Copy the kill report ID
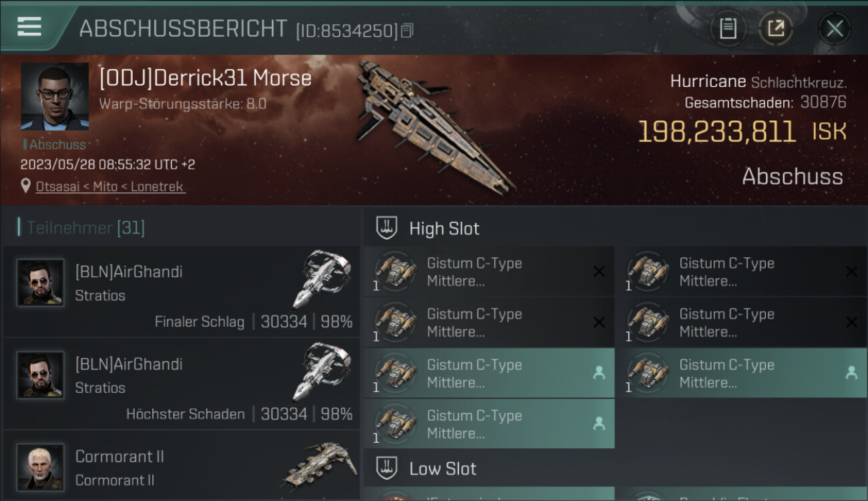 [407, 30]
